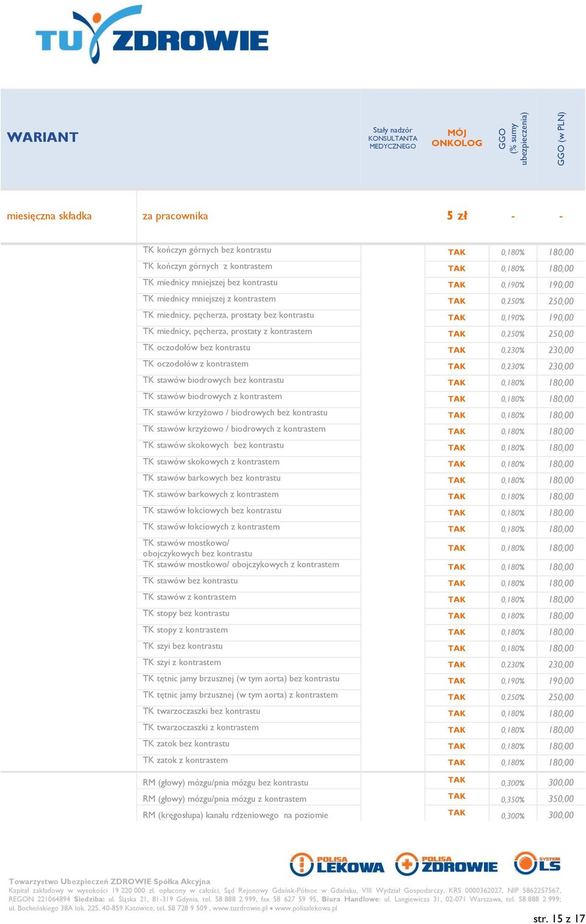Viewport: 586px width, 924px height.
Task: Click row TK stawów biodrowych bez kontrastu
Action: click(x=213, y=380)
